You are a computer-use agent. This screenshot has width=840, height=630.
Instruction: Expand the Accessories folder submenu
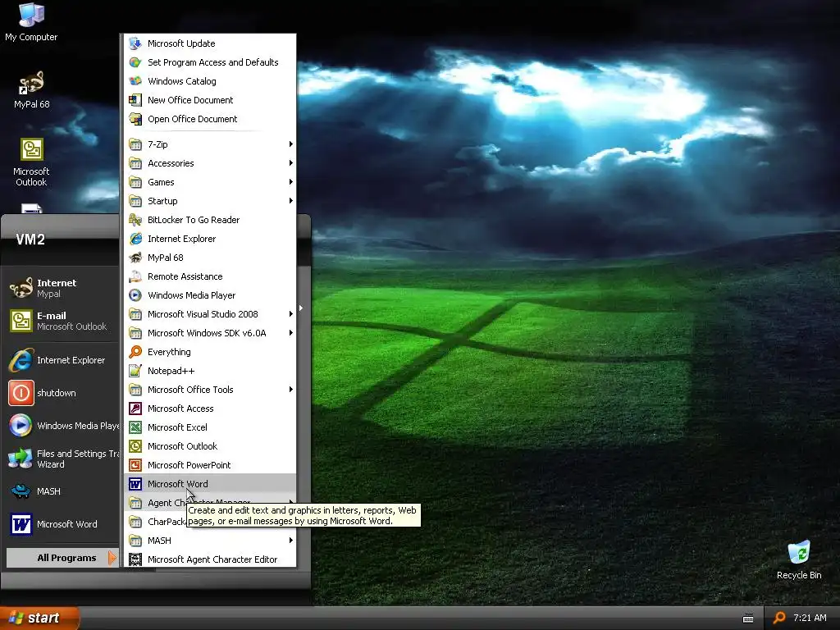pyautogui.click(x=210, y=163)
